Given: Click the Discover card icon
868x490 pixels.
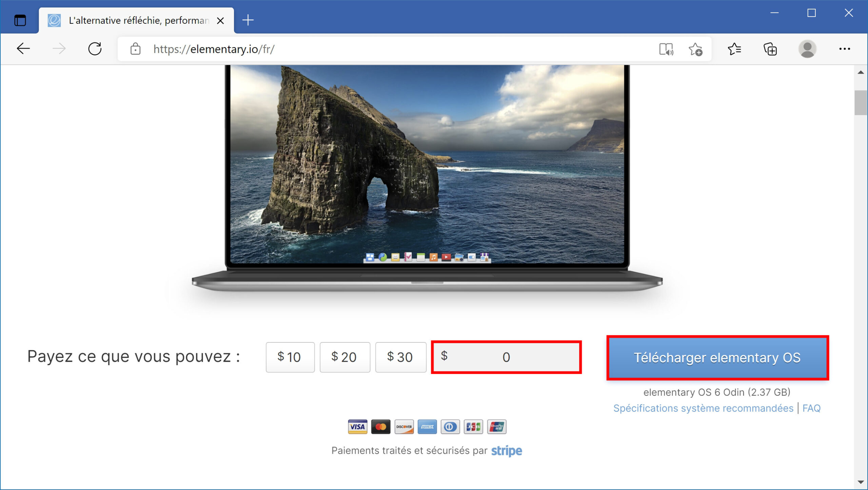Looking at the screenshot, I should [x=404, y=427].
